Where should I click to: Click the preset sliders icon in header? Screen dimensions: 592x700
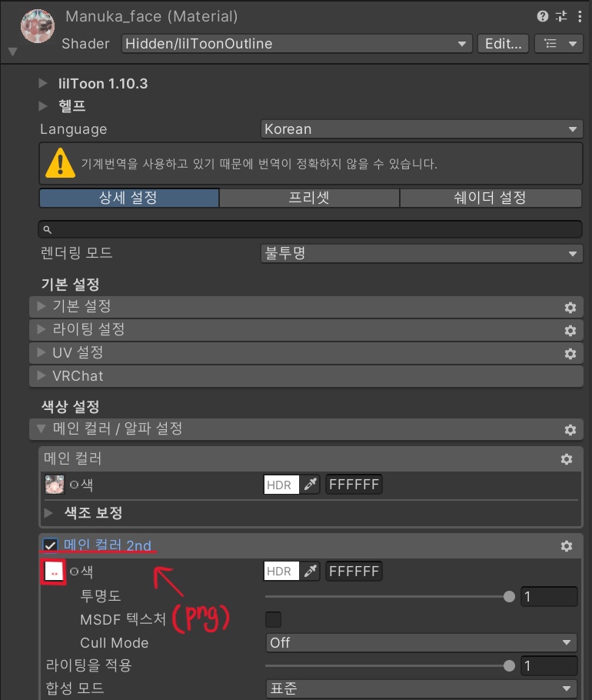pos(561,16)
